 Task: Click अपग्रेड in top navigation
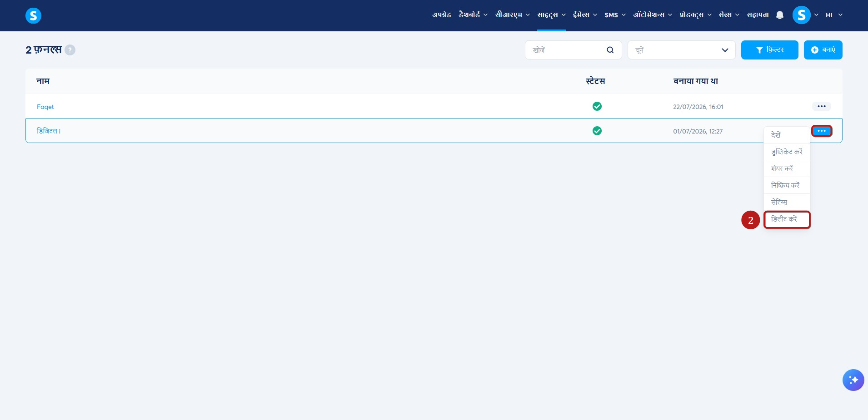441,15
